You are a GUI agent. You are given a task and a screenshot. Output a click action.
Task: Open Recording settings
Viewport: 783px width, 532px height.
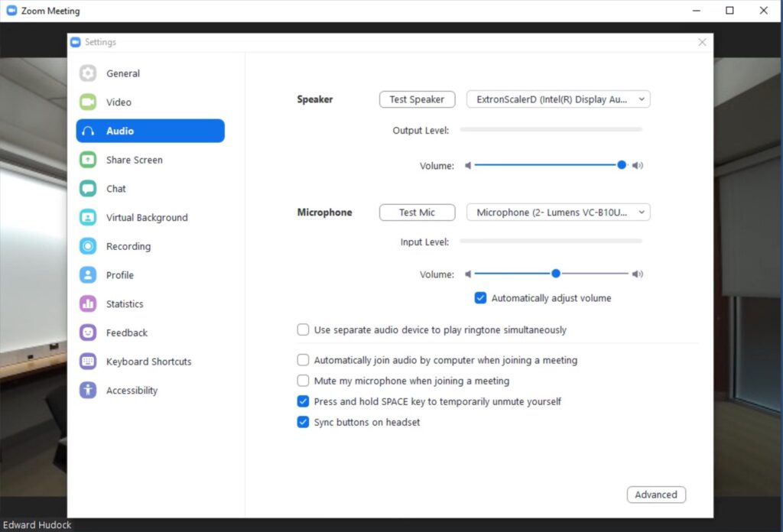tap(151, 246)
